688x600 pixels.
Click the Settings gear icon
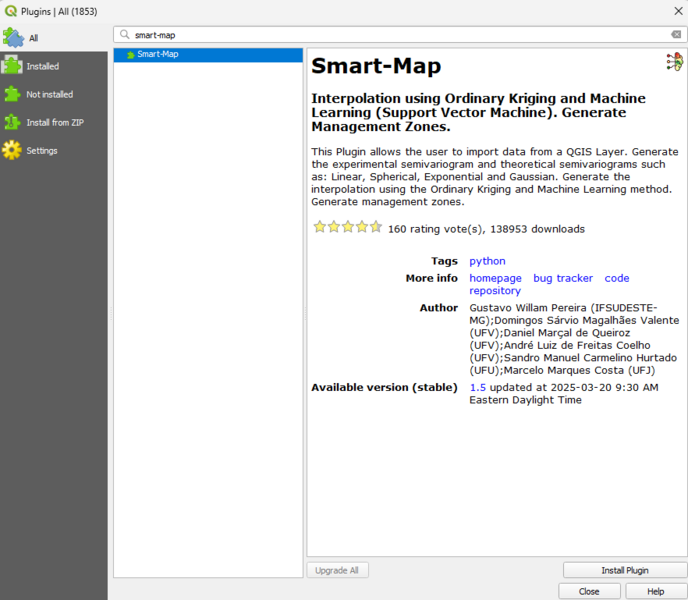pos(12,150)
